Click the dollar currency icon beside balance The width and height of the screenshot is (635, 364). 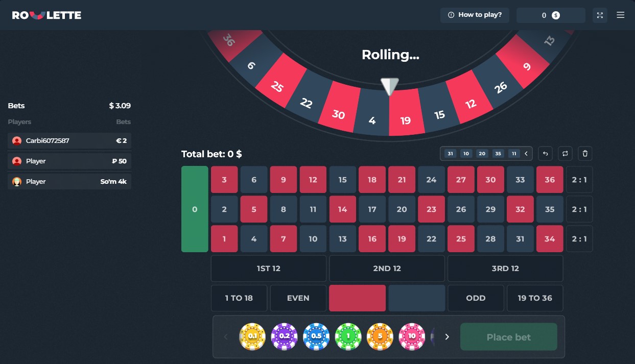[x=556, y=15]
